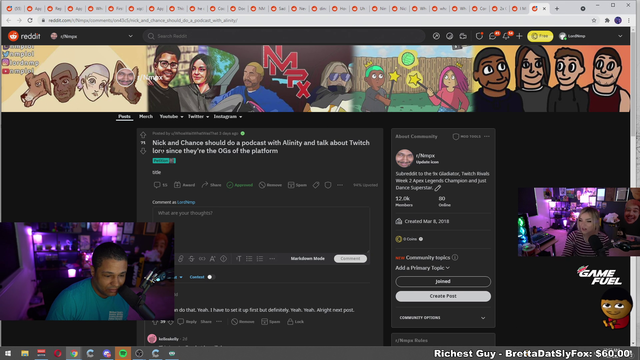Apply strikethrough in the comment editor
Viewport: 640px width, 360px height.
[x=191, y=258]
